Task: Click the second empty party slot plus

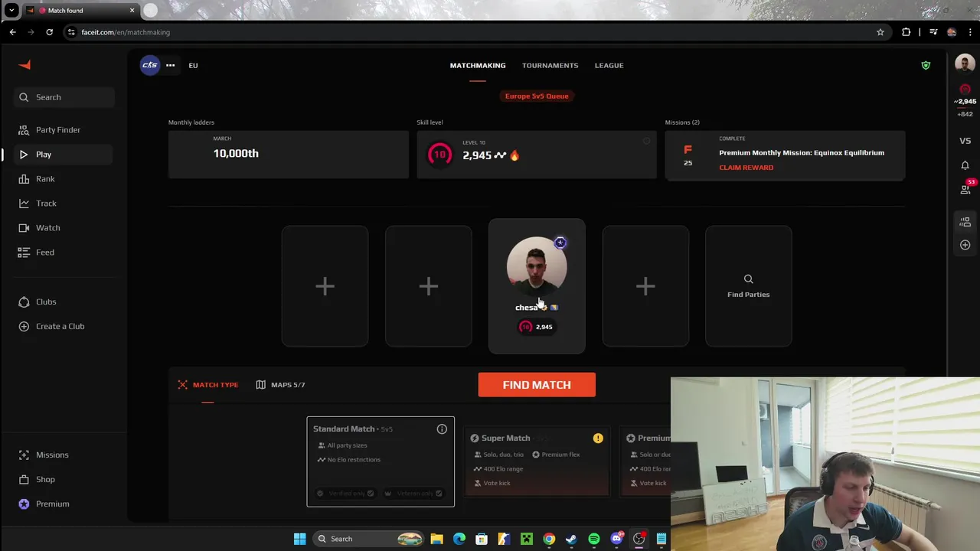Action: point(429,286)
